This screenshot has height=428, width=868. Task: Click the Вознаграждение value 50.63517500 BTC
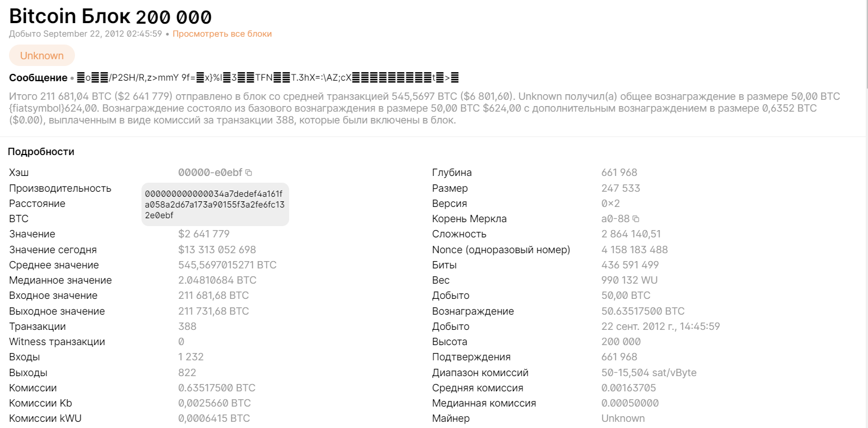tap(643, 311)
